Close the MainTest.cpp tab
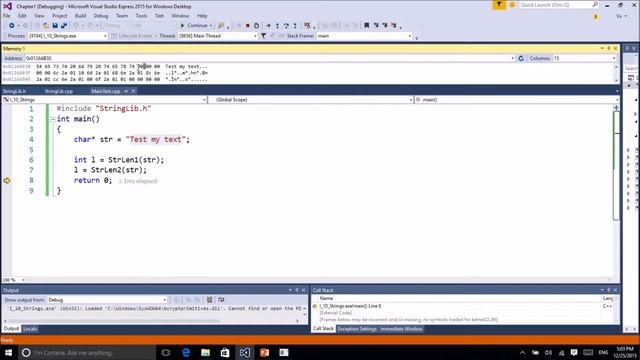 point(133,91)
